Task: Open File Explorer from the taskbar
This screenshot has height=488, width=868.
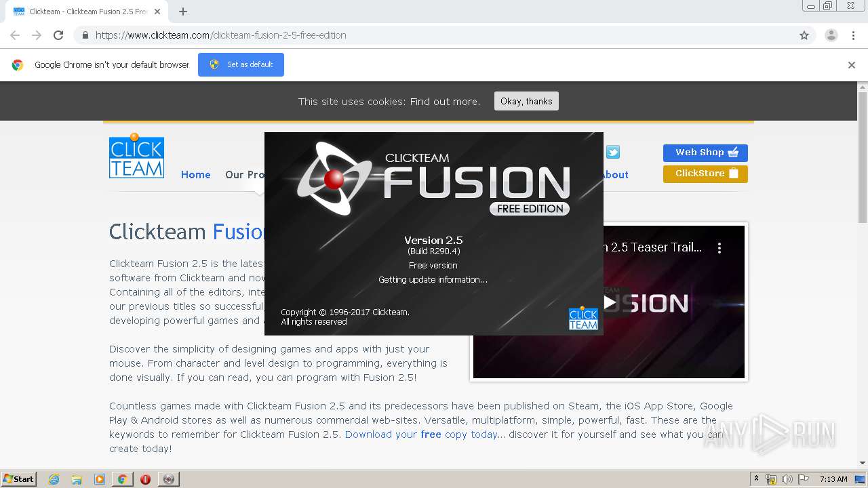Action: [77, 479]
